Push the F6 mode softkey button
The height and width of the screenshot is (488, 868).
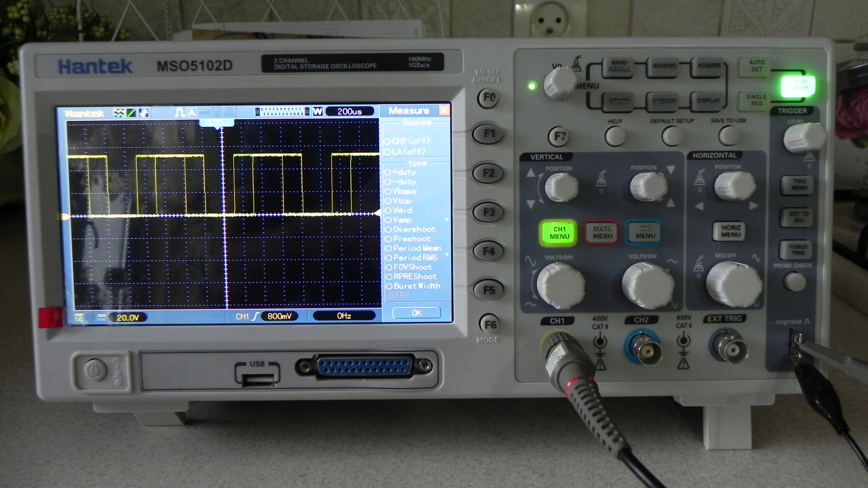490,325
